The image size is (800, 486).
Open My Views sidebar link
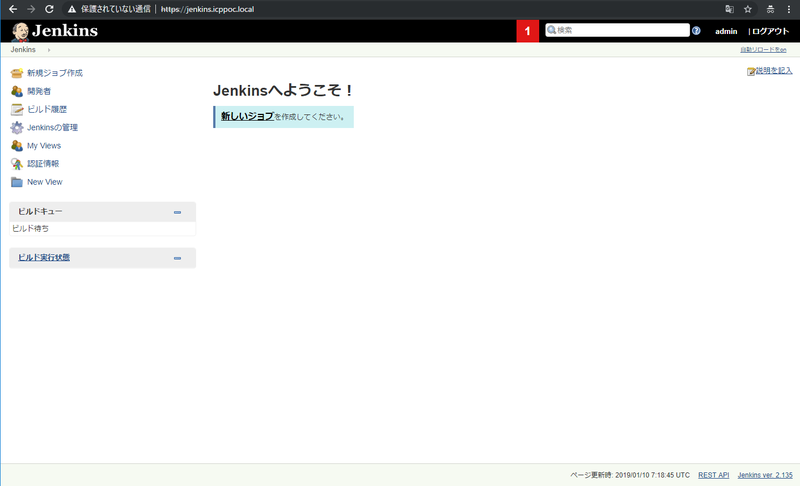click(44, 146)
